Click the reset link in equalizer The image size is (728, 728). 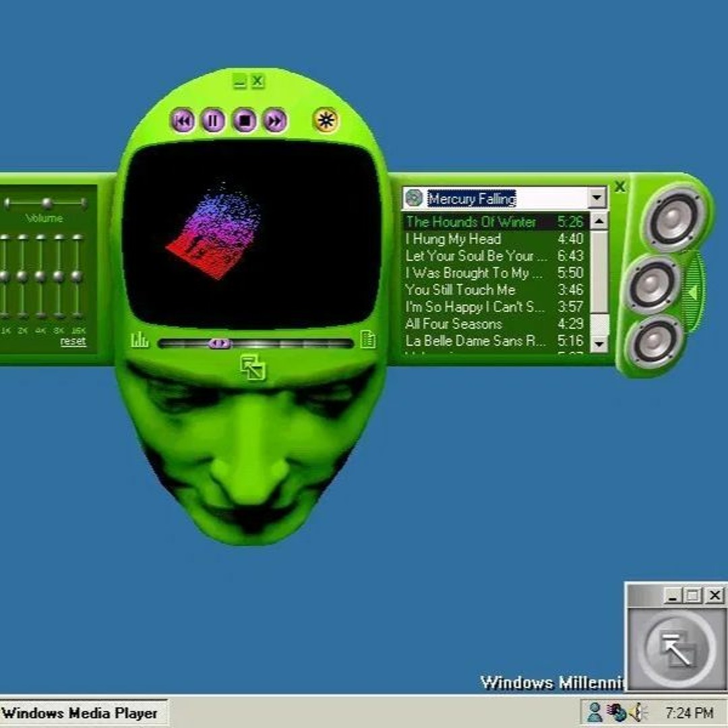[73, 342]
